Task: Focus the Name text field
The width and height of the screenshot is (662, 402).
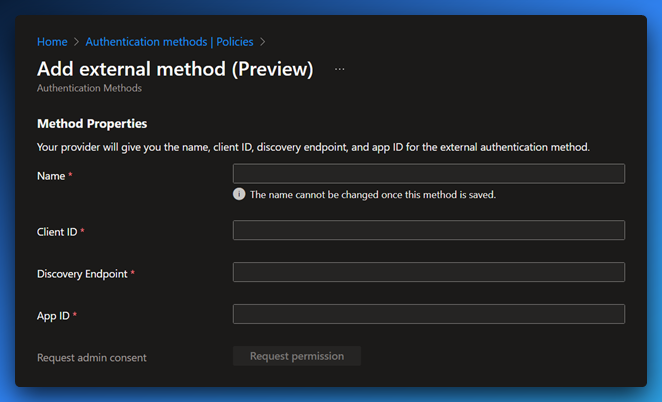Action: (x=429, y=174)
